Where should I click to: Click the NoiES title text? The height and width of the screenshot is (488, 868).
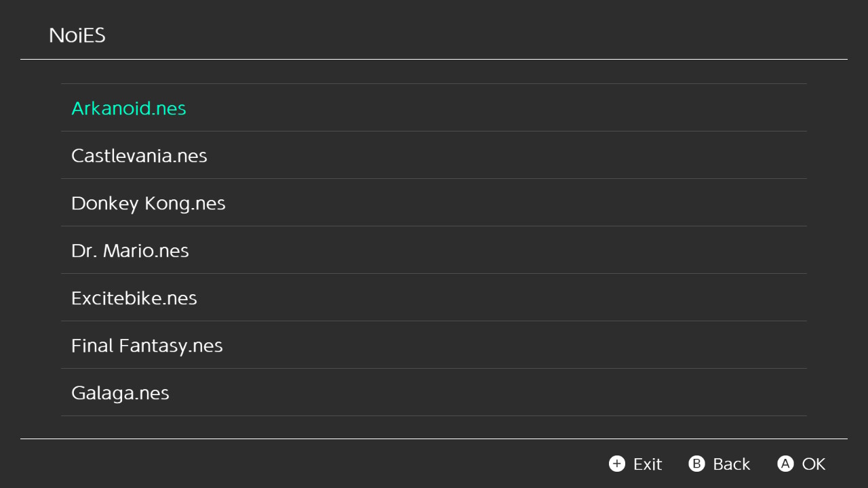click(x=77, y=35)
